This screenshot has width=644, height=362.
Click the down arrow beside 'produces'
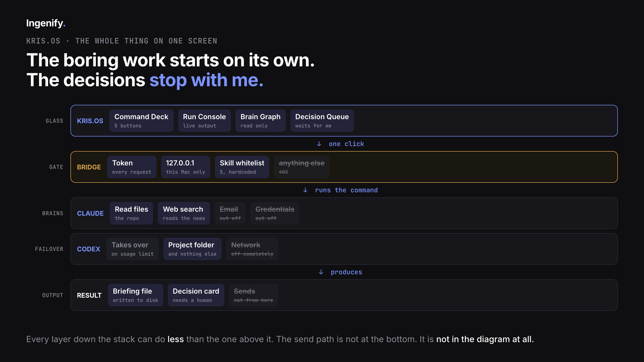click(x=321, y=272)
